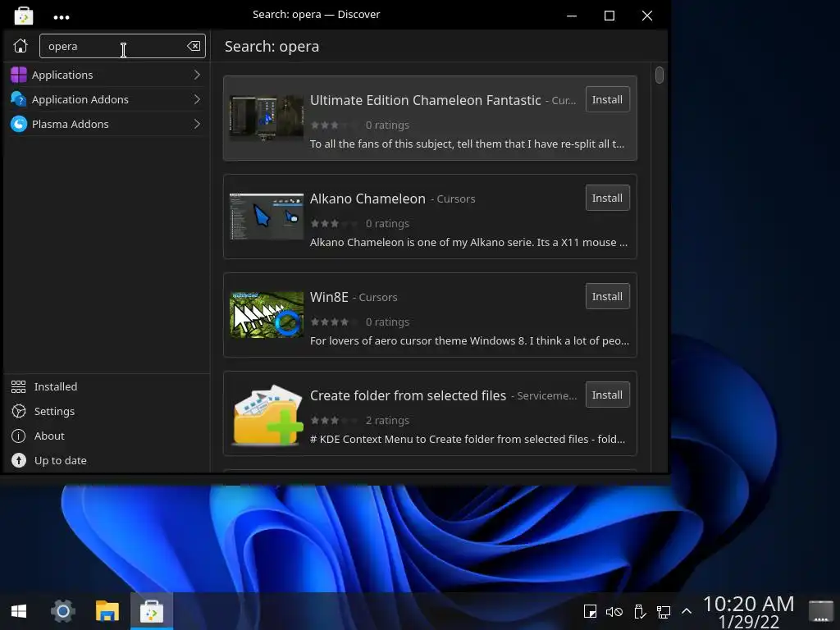The width and height of the screenshot is (840, 630).
Task: Click Discover icon in taskbar
Action: (152, 611)
